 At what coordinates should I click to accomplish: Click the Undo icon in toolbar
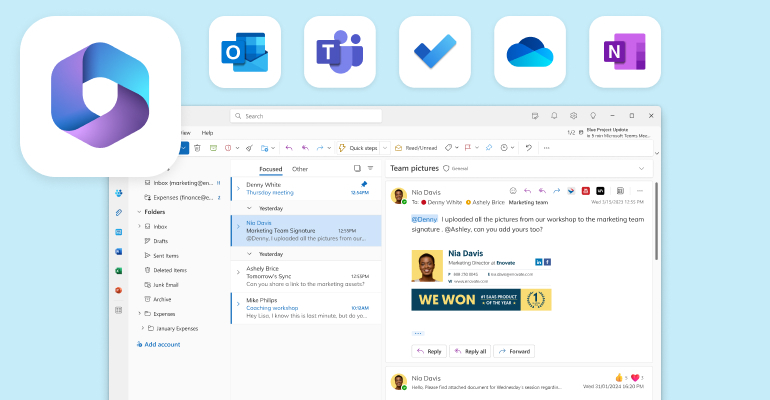click(x=528, y=148)
